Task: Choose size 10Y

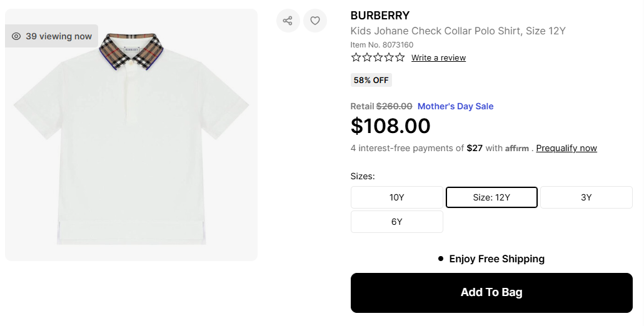Action: 397,197
